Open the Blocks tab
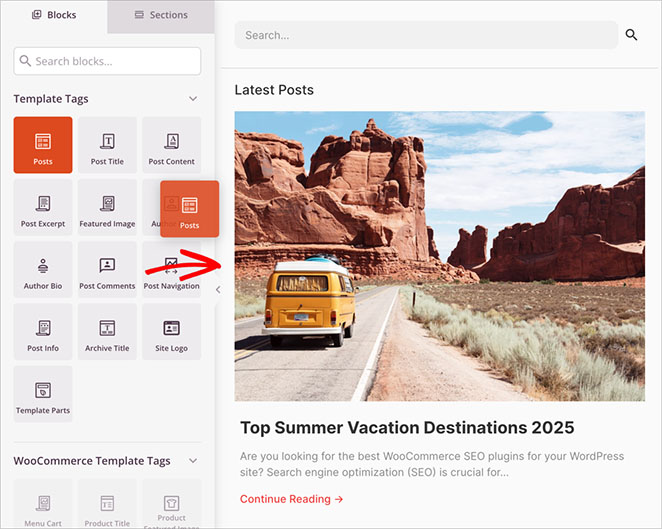 pyautogui.click(x=54, y=15)
